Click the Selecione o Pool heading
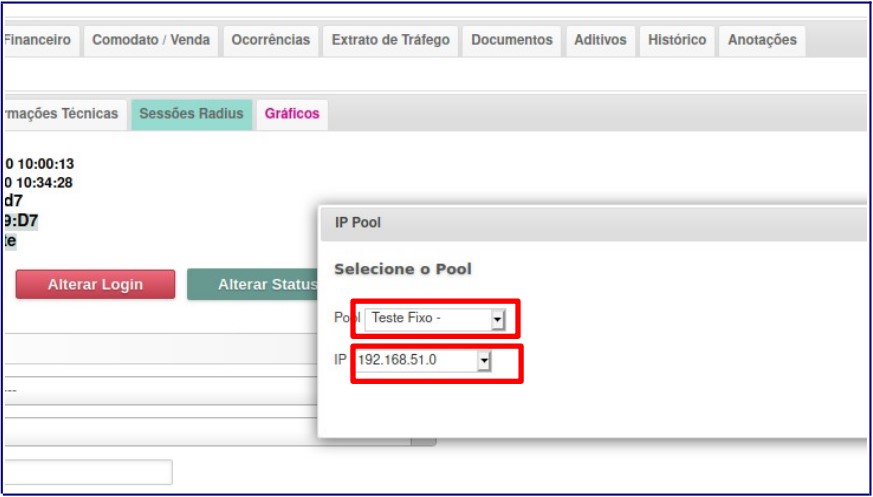 (402, 269)
